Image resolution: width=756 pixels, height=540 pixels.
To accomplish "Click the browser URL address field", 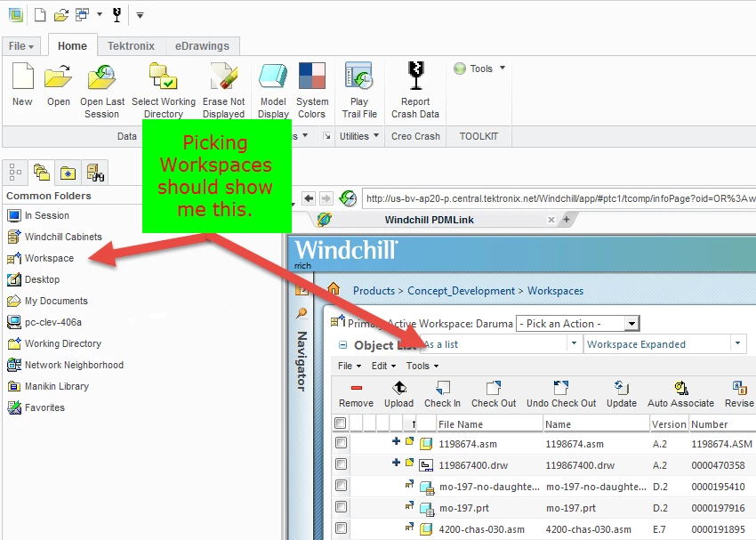I will click(559, 198).
